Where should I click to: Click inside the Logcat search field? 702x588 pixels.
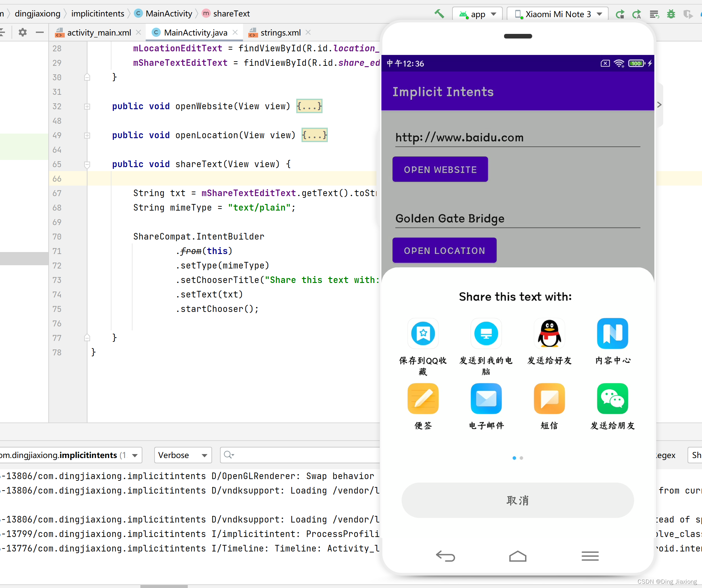pyautogui.click(x=301, y=455)
